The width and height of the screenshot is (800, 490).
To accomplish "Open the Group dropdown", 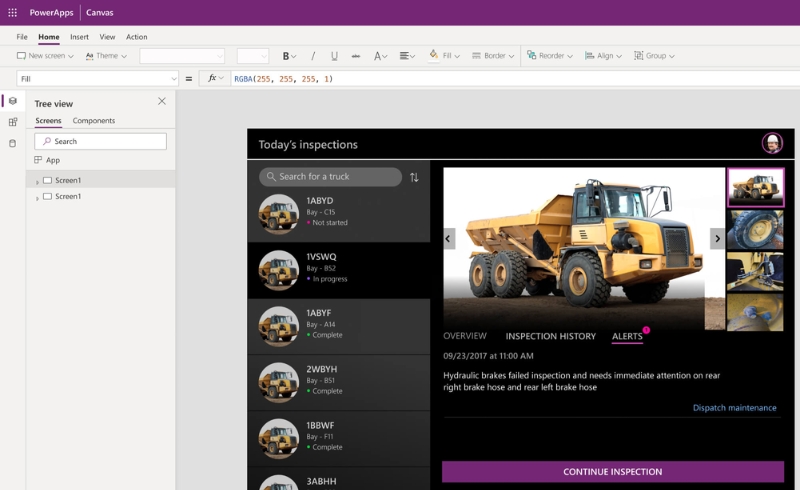I will point(654,56).
